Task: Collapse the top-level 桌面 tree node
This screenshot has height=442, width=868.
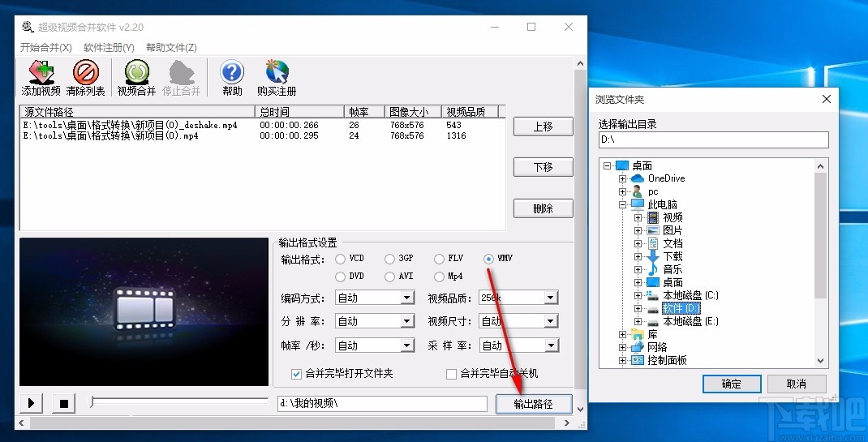Action: [x=608, y=165]
